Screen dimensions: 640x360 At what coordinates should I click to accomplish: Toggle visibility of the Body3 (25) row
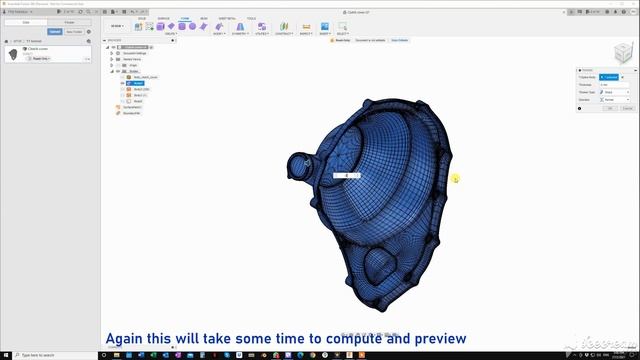(122, 89)
